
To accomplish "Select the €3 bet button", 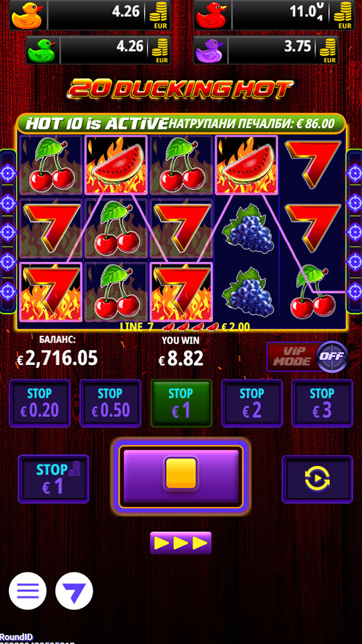I will [322, 403].
